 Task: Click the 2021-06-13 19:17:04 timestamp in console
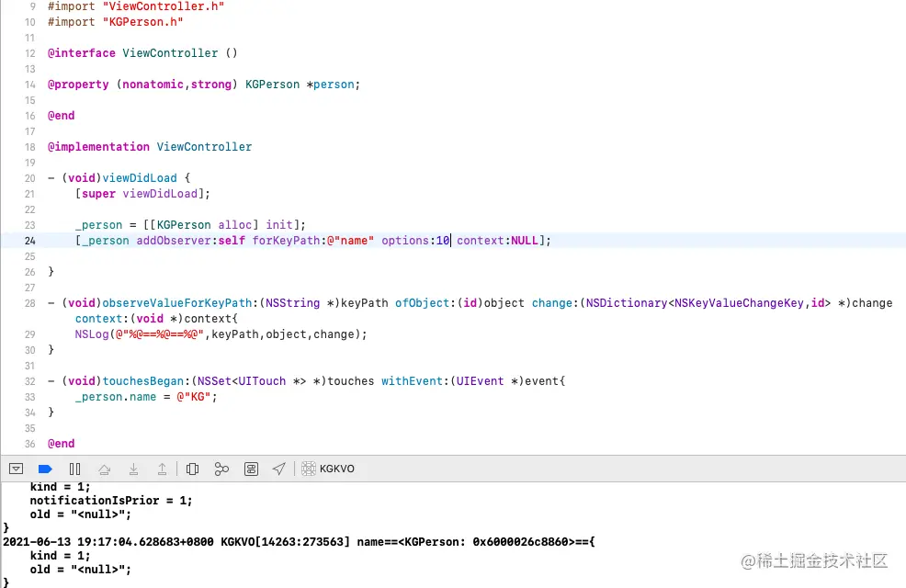[x=108, y=542]
